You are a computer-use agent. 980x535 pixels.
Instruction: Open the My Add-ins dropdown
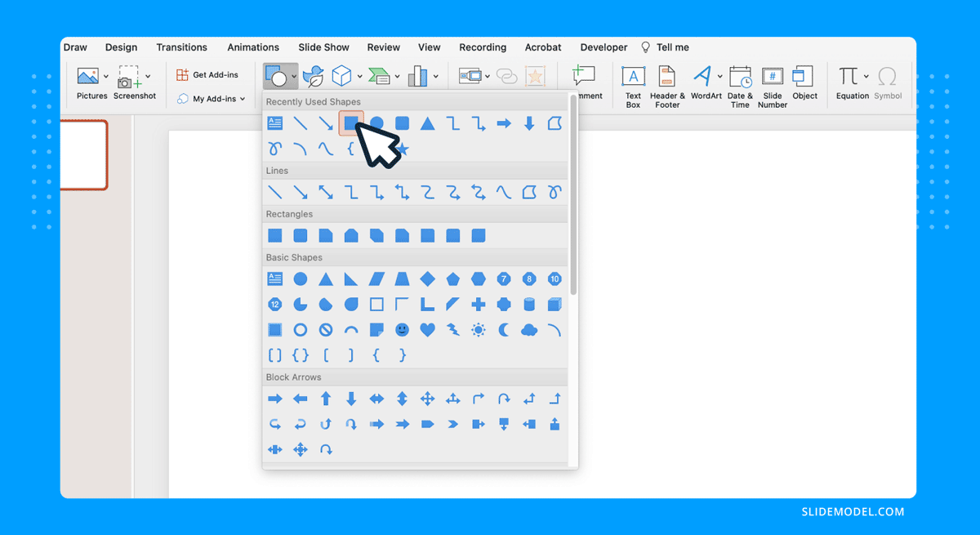pyautogui.click(x=211, y=99)
